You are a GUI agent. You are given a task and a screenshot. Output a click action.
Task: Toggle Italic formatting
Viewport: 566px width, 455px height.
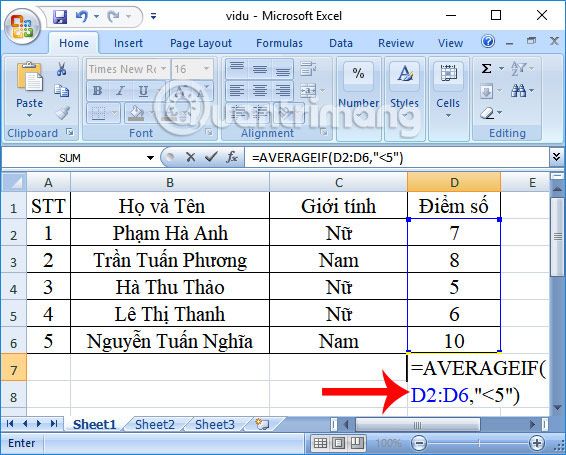click(120, 91)
